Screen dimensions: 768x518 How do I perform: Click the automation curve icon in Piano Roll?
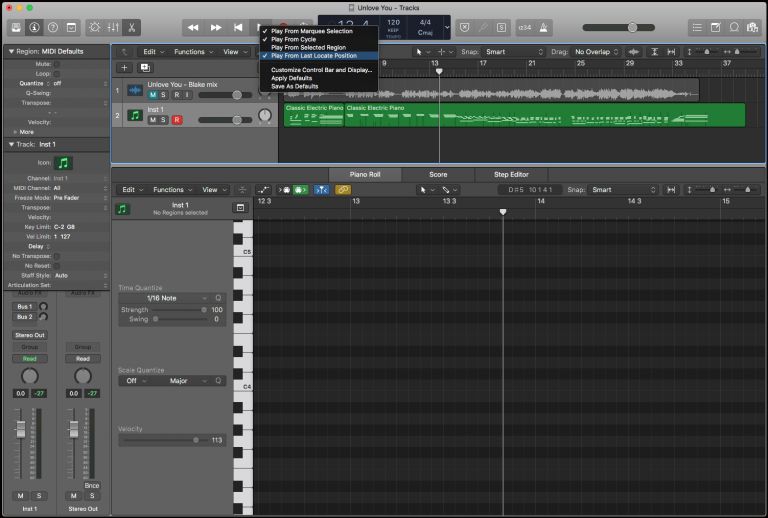pyautogui.click(x=264, y=190)
